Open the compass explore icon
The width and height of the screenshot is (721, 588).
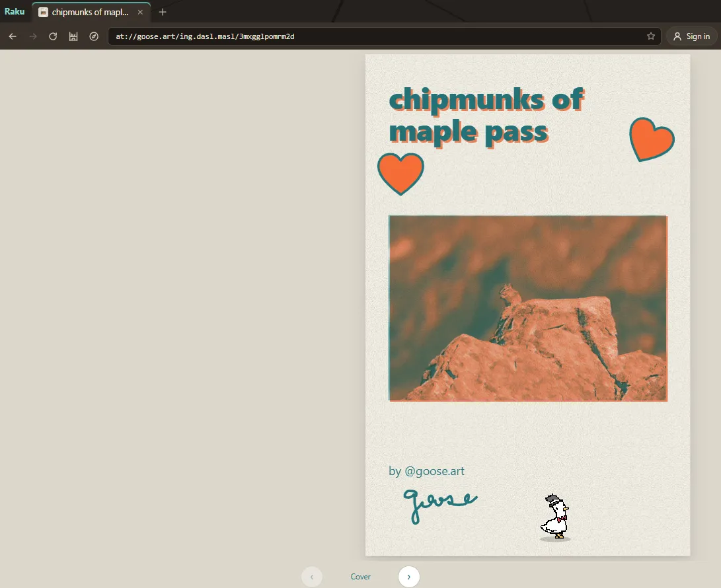(x=94, y=36)
